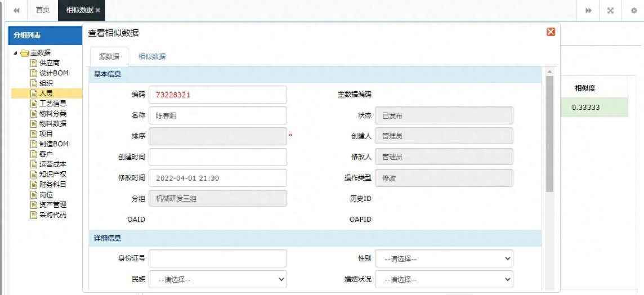Screen dimensions: 644x295
Task: Click the document icon beside 组织
Action: click(x=34, y=83)
